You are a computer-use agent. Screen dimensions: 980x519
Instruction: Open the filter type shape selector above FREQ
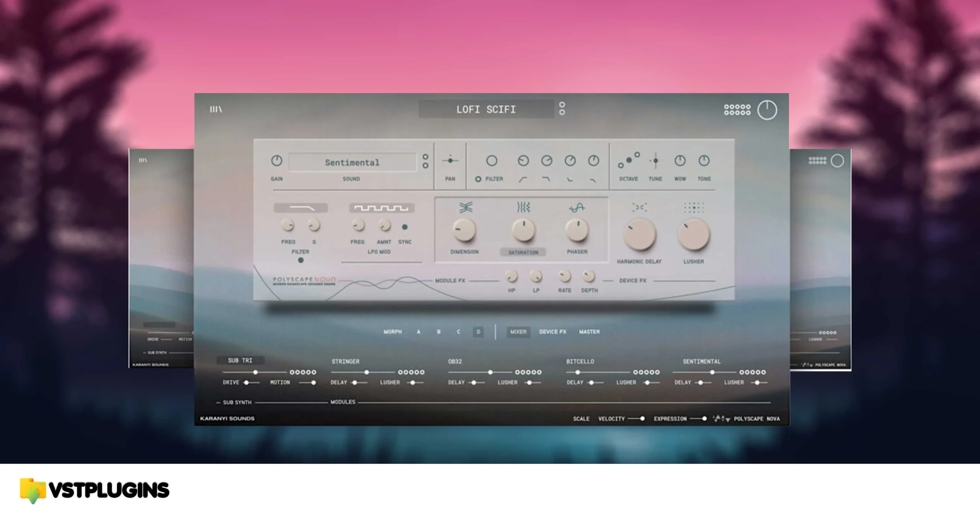click(x=301, y=208)
